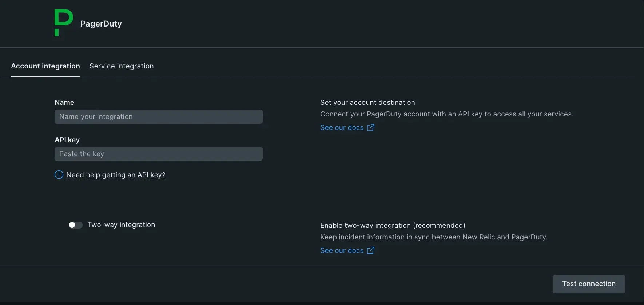This screenshot has width=644, height=305.
Task: Click the "Name" field label
Action: [x=64, y=103]
